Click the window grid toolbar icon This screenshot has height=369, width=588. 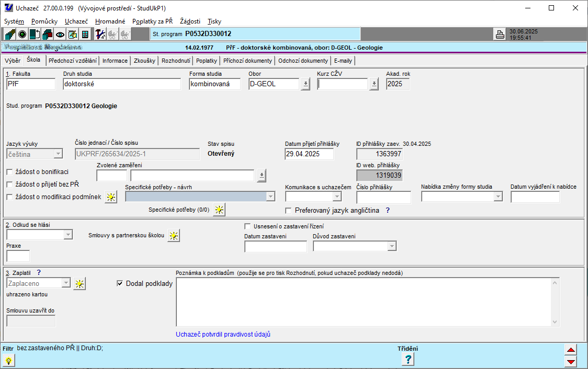coord(85,34)
